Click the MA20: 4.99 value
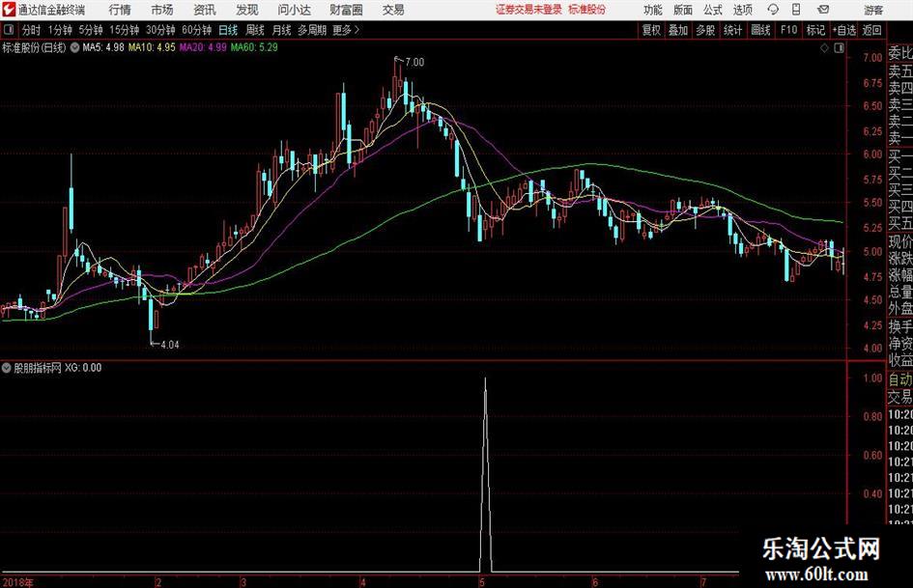Viewport: 913px width, 588px height. click(x=203, y=47)
